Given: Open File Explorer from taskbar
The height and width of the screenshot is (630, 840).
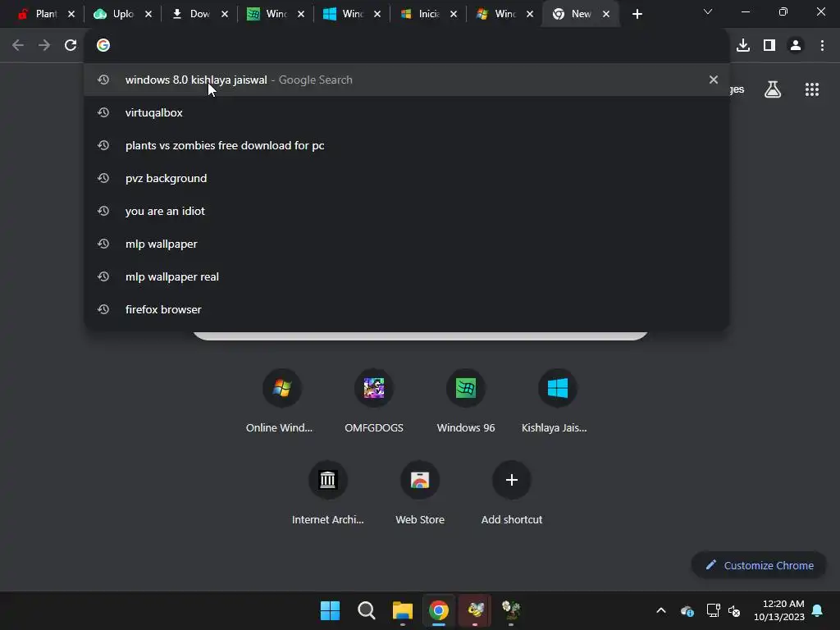Looking at the screenshot, I should (402, 610).
